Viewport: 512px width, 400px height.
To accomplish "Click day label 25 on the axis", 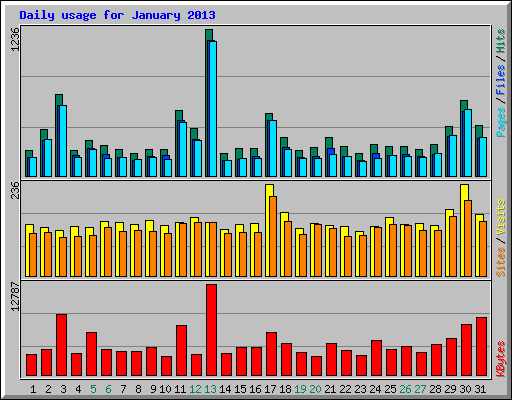I will click(x=390, y=389).
